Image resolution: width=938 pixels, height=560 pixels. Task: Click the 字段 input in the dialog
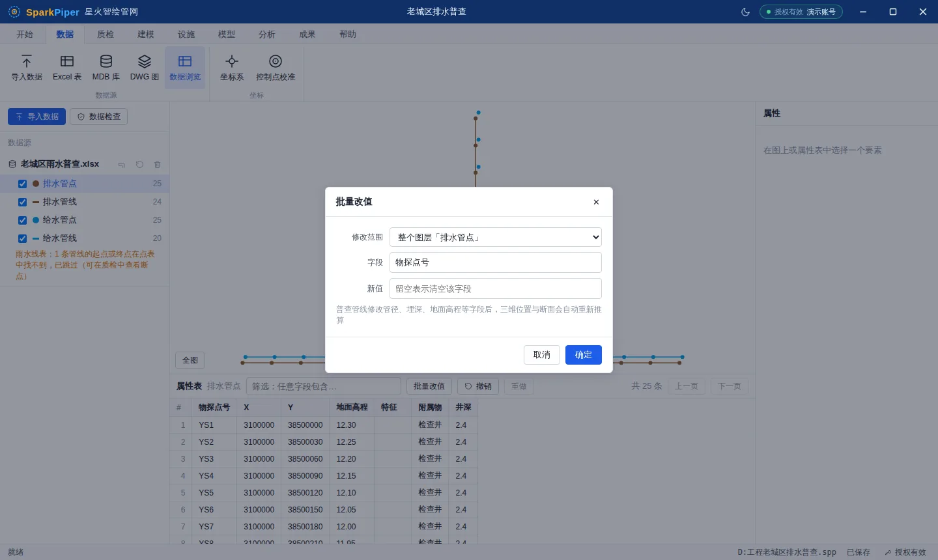tap(496, 262)
